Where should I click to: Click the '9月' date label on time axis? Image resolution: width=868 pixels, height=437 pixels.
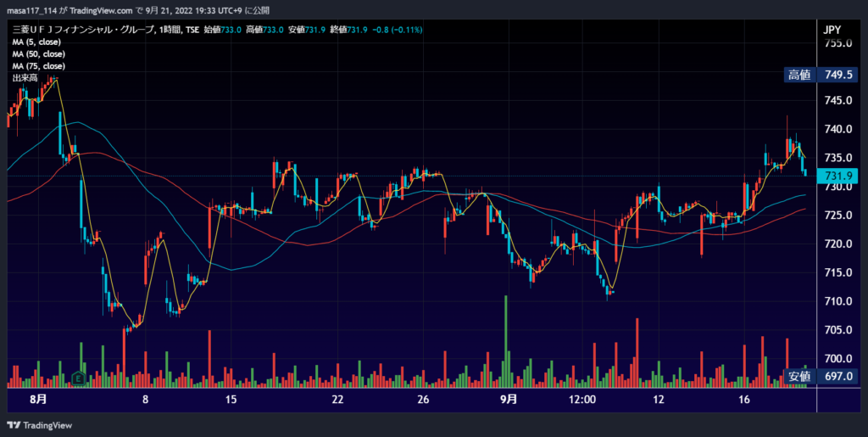tap(509, 400)
